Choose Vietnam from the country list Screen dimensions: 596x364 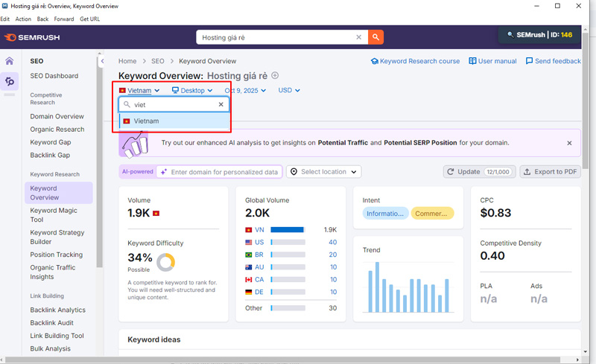pyautogui.click(x=146, y=121)
